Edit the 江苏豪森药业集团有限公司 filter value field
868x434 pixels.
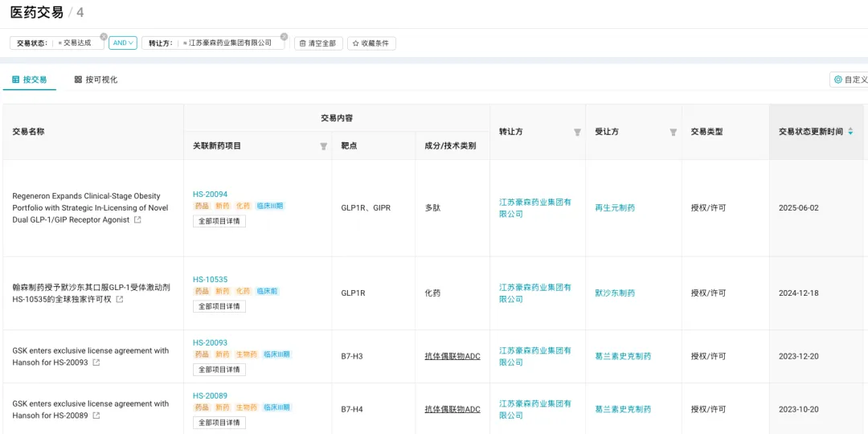[229, 43]
